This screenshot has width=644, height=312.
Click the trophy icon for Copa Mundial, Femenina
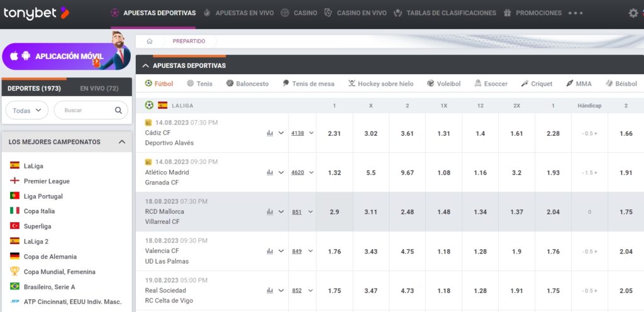pyautogui.click(x=15, y=271)
